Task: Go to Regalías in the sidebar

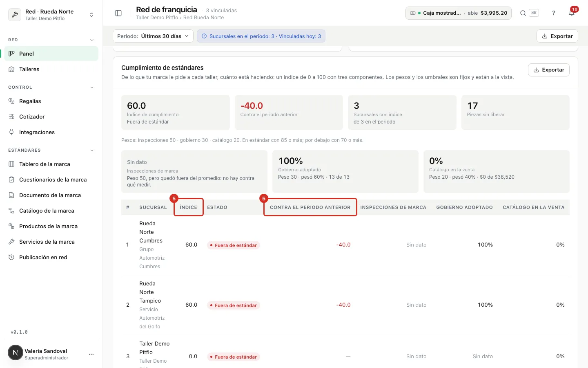Action: 51,101
